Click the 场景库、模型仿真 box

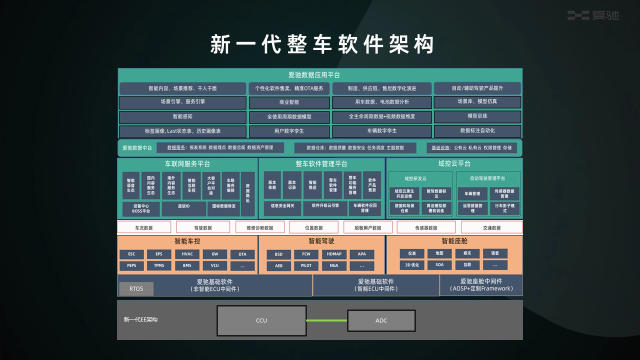(x=477, y=102)
